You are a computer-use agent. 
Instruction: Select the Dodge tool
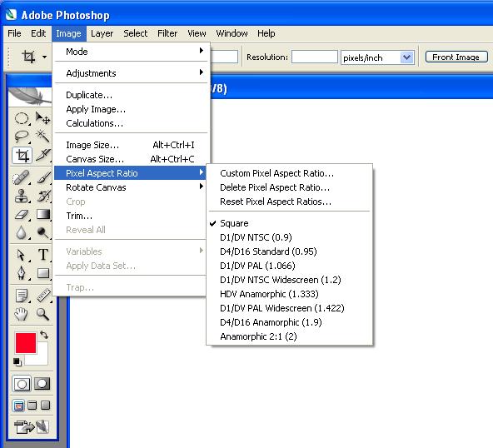pyautogui.click(x=42, y=232)
